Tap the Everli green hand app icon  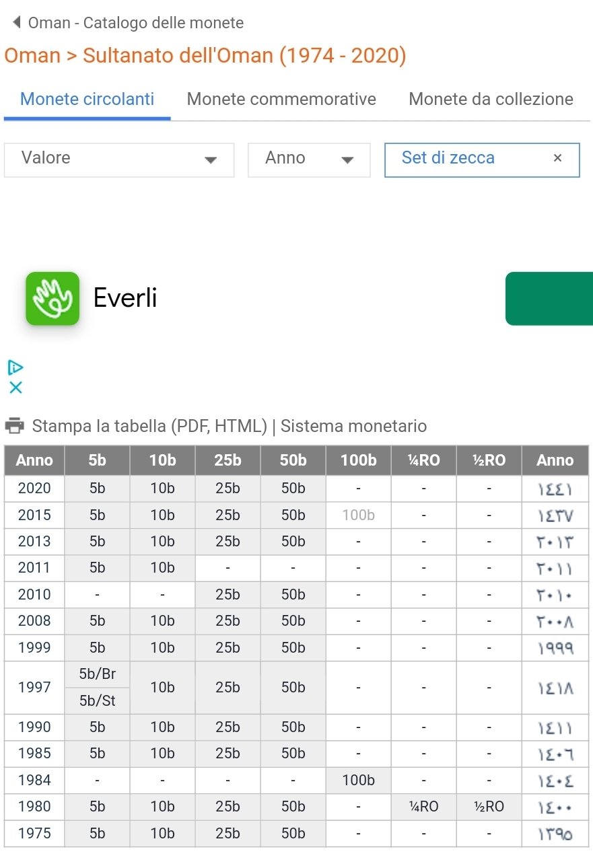tap(53, 298)
